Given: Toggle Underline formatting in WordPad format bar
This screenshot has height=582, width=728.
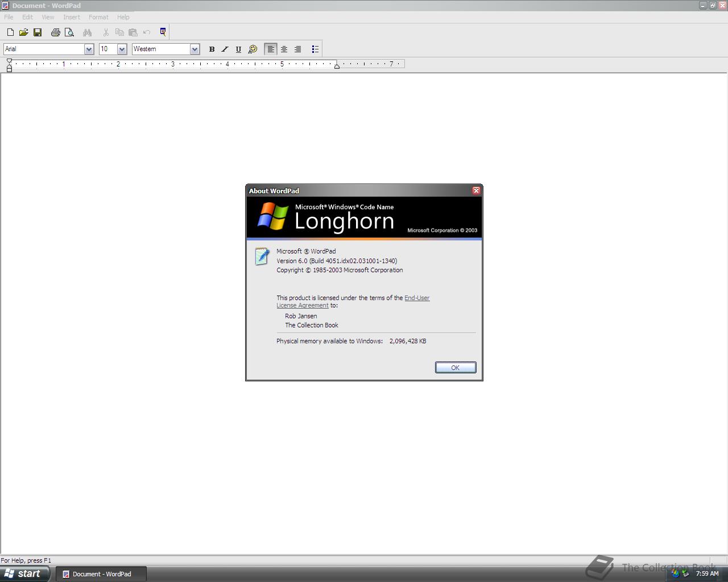Looking at the screenshot, I should click(239, 49).
